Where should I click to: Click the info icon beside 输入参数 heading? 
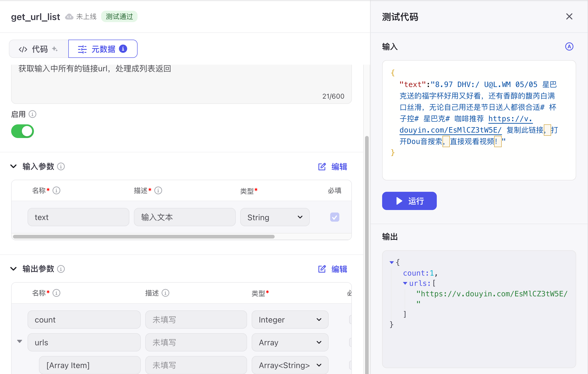click(x=61, y=166)
